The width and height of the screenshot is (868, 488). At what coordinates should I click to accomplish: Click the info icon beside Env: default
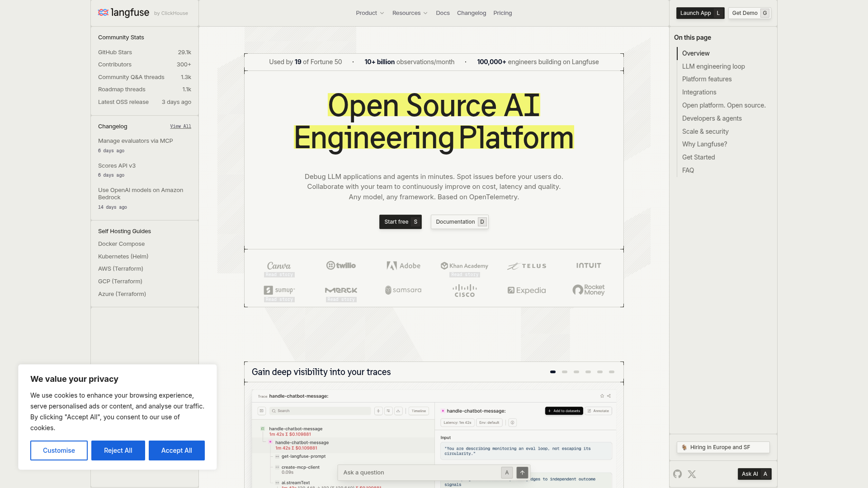coord(512,422)
